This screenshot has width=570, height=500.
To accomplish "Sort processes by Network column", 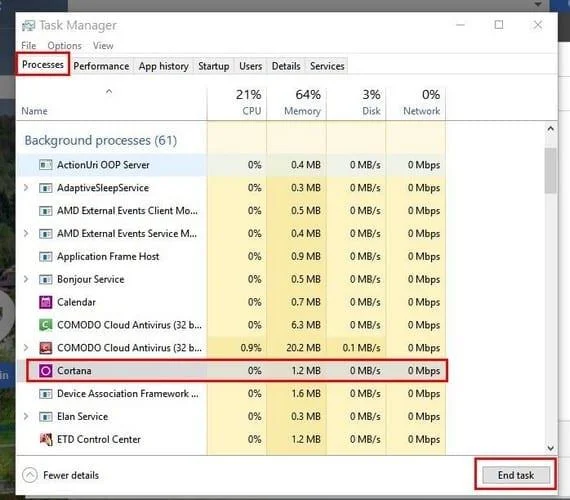I will tap(416, 104).
